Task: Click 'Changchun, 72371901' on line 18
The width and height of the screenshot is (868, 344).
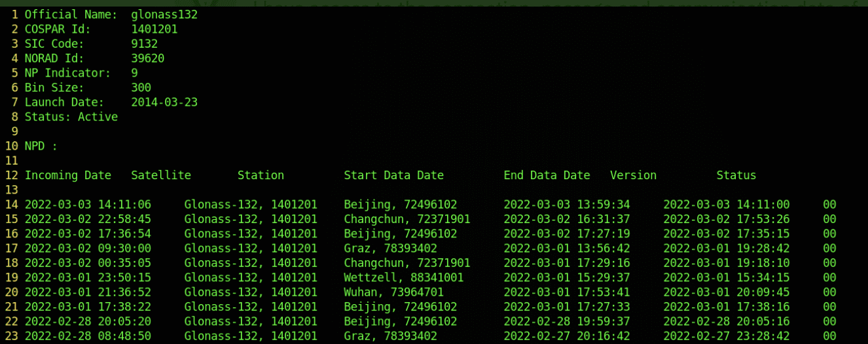Action: (x=407, y=263)
